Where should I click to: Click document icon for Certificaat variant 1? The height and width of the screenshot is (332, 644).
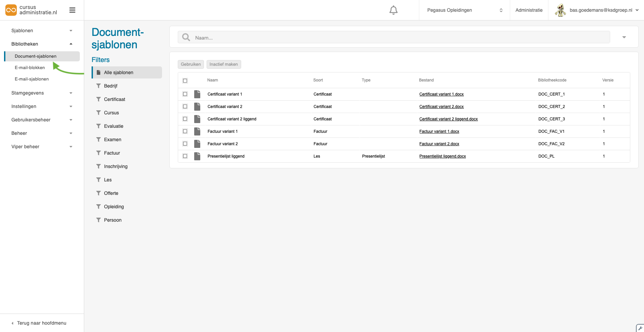point(197,94)
